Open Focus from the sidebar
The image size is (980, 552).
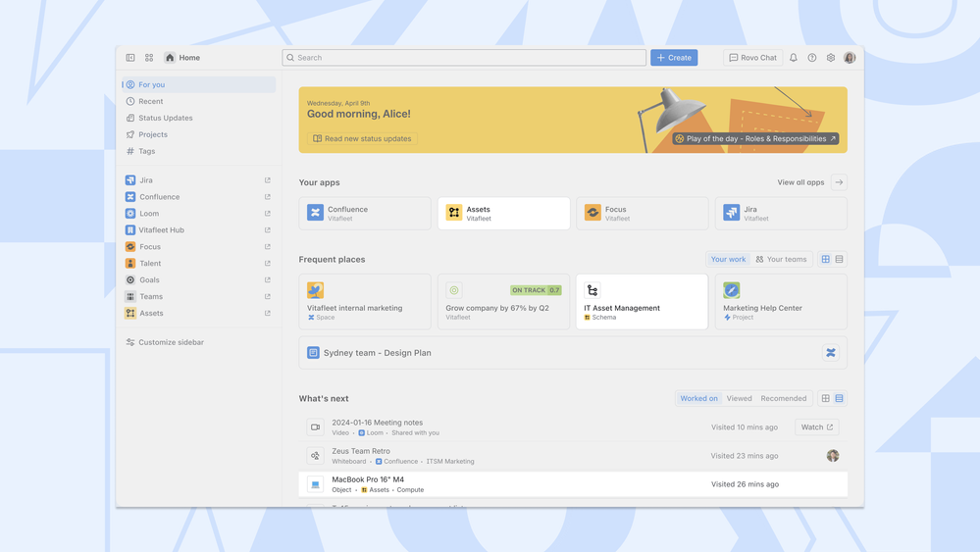point(199,247)
